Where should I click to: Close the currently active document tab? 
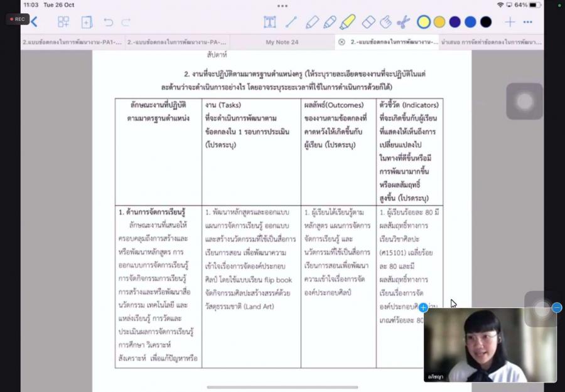342,42
